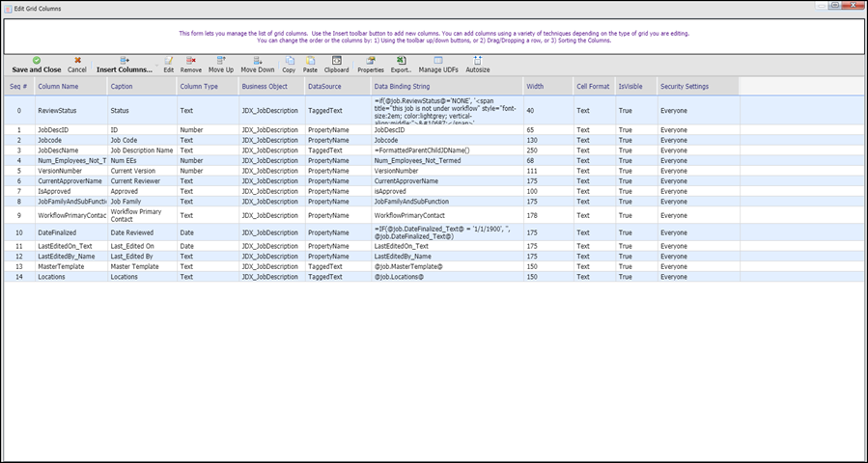
Task: Open Manage UDFs
Action: coord(438,61)
